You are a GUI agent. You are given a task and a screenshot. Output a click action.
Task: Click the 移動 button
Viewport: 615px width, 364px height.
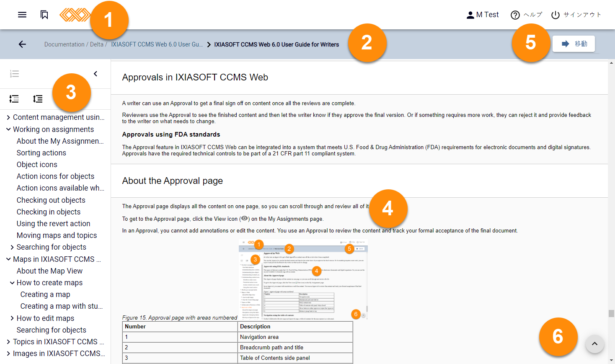tap(574, 44)
